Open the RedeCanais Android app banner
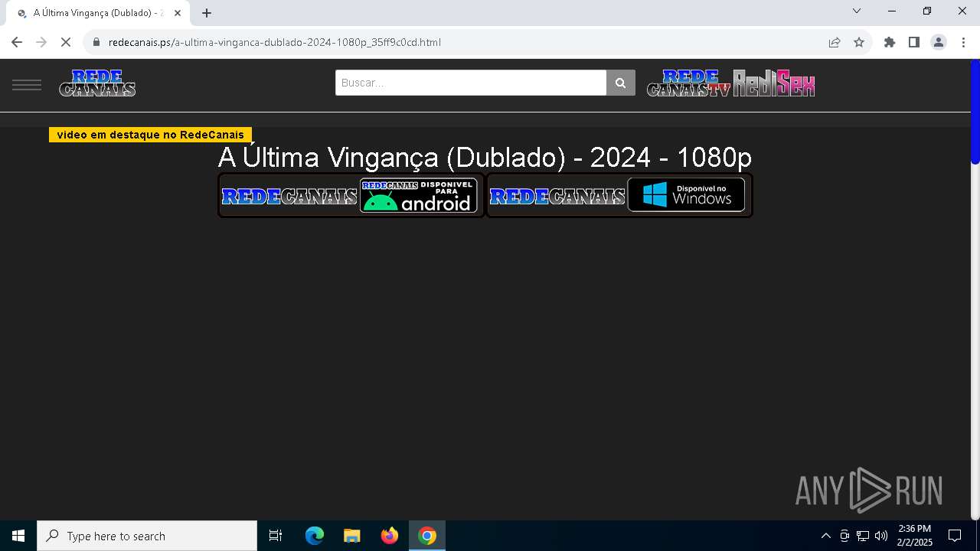Image resolution: width=980 pixels, height=551 pixels. coord(351,195)
